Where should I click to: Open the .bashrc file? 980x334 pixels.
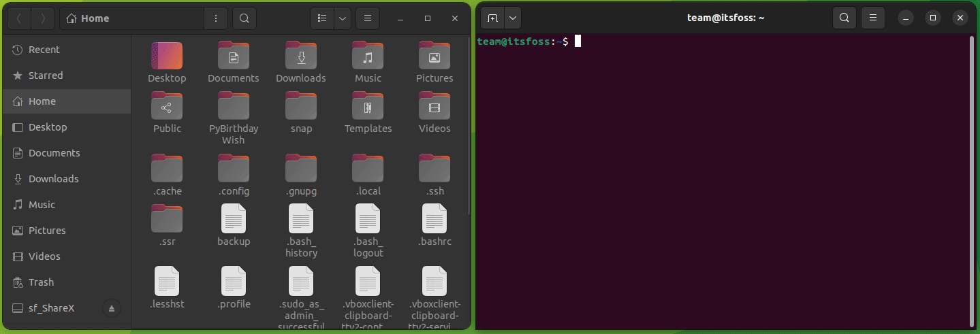coord(434,220)
